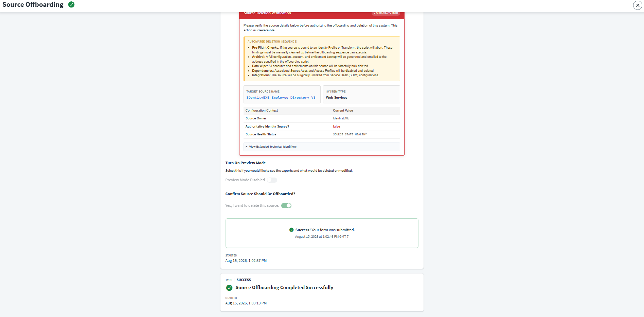Click the success check icon in submission message
Screen dimensions: 644x317
pos(291,230)
